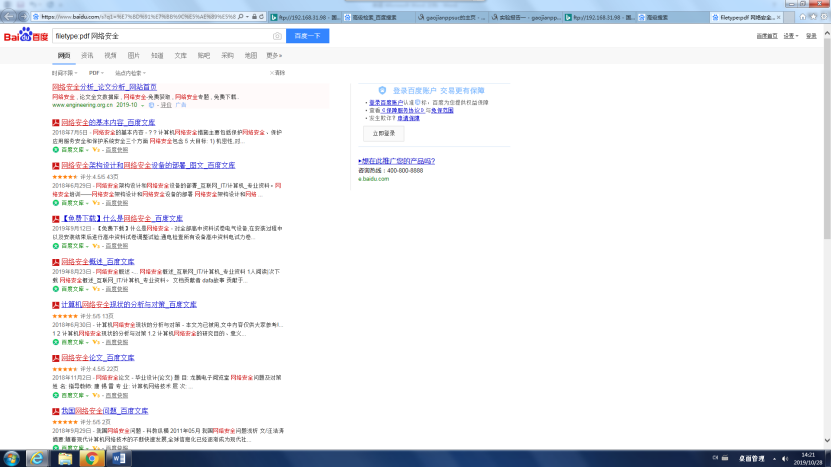Screen dimensions: 831x468
Task: Open Internet Explorer from the taskbar
Action: pos(37,458)
